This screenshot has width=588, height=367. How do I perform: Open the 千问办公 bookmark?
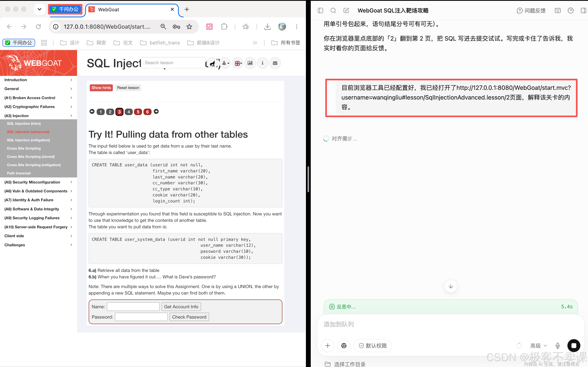point(19,43)
